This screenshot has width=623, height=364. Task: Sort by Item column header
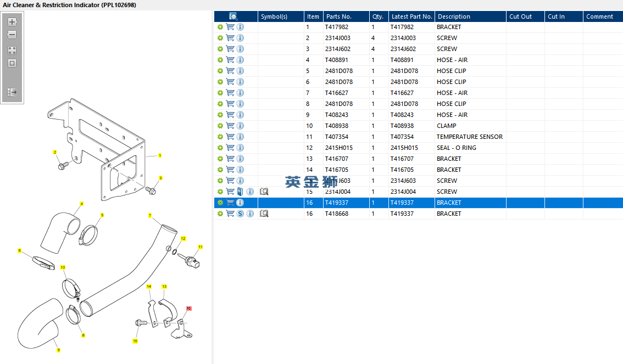tap(313, 16)
